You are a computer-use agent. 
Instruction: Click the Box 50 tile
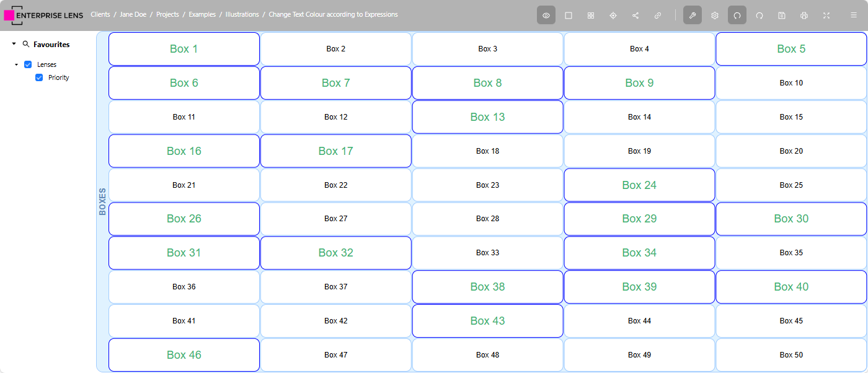791,355
